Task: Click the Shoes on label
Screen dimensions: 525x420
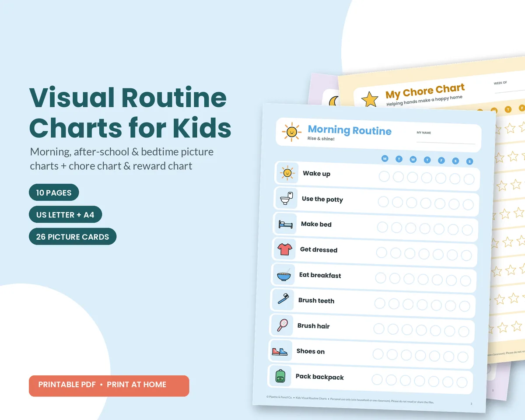Action: [310, 351]
